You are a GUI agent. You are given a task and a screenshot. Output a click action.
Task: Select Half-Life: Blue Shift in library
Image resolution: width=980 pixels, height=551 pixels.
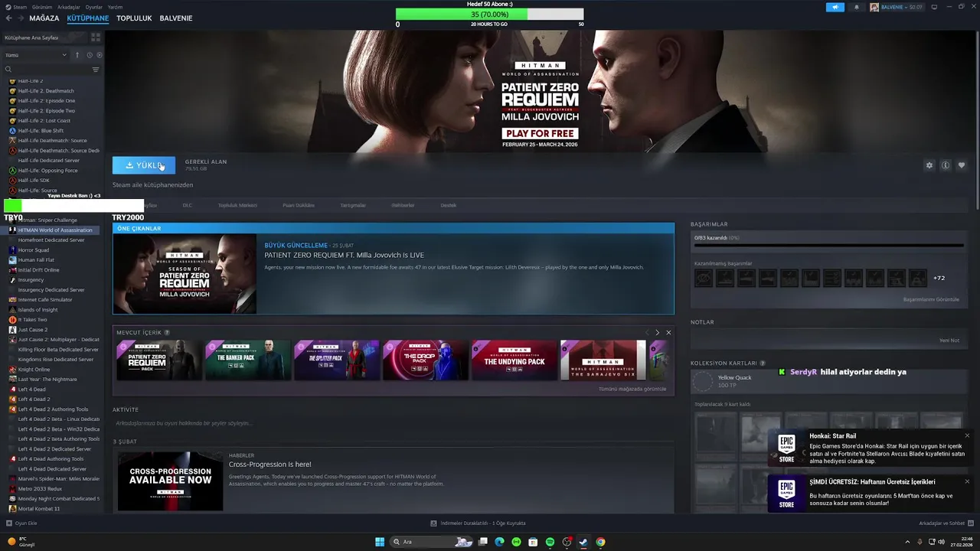pyautogui.click(x=41, y=131)
